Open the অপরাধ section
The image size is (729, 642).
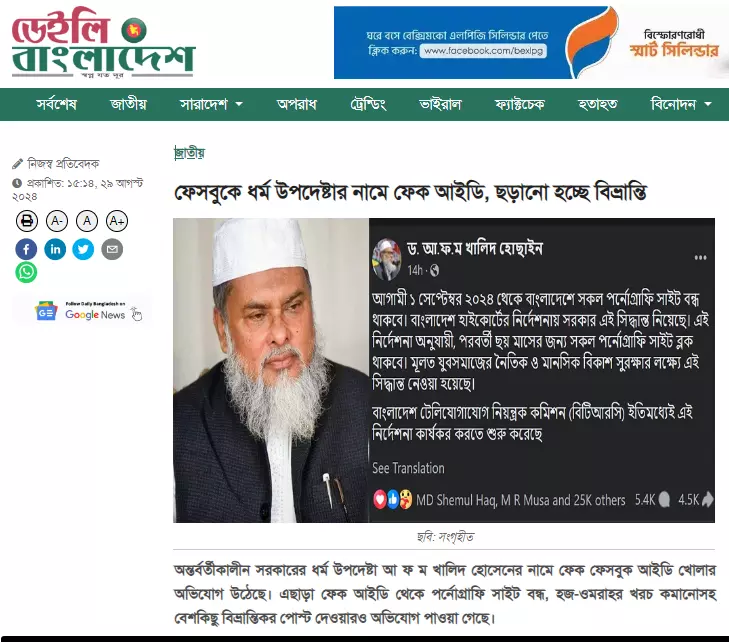tap(297, 104)
